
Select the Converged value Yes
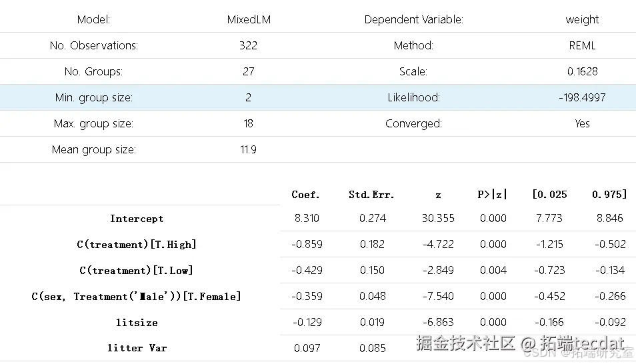[x=582, y=124]
